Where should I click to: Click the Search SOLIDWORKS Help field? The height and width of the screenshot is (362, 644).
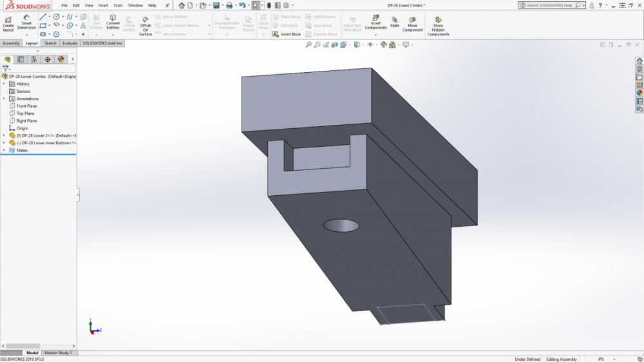[x=547, y=5]
